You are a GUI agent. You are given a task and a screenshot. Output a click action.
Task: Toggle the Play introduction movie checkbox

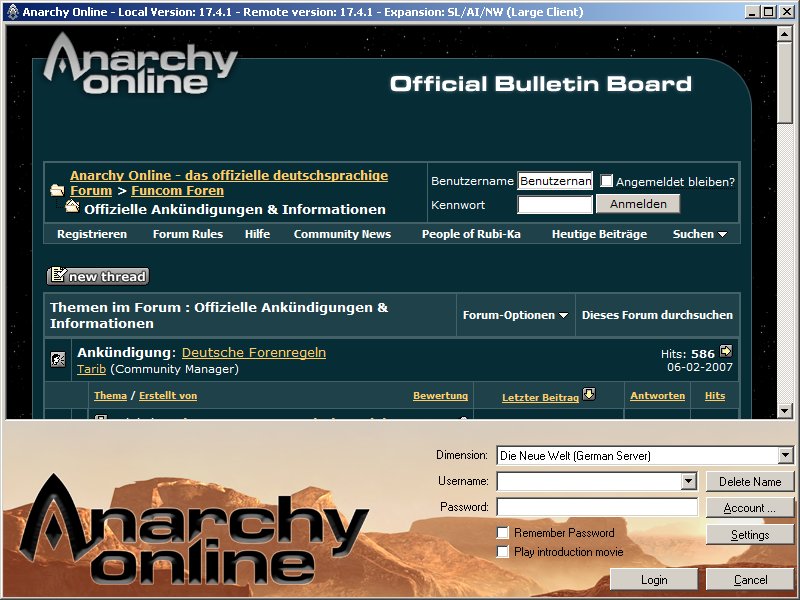pyautogui.click(x=503, y=552)
